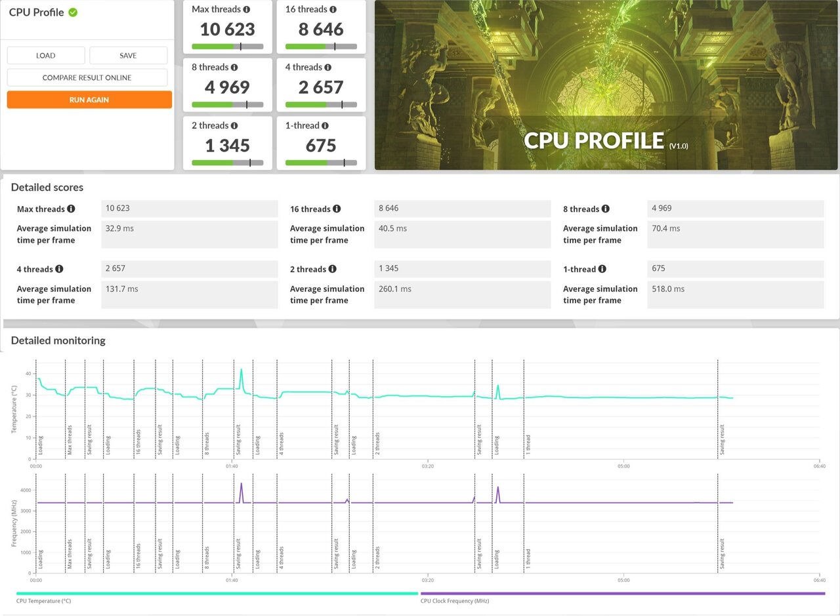Click info icon beside 2 threads tile
This screenshot has width=840, height=616.
click(234, 125)
